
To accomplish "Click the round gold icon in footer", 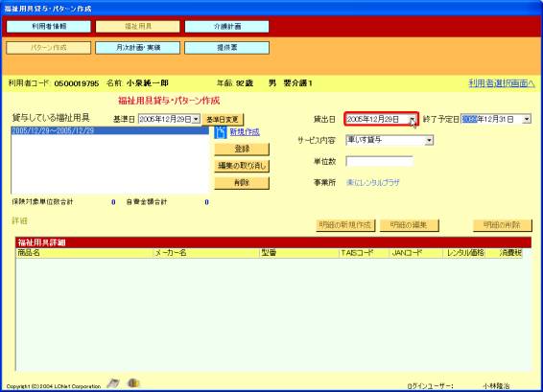I will 133,382.
